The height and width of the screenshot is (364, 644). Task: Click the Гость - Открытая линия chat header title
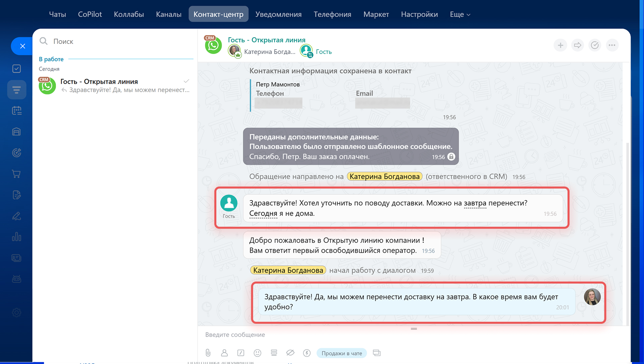[x=267, y=40]
